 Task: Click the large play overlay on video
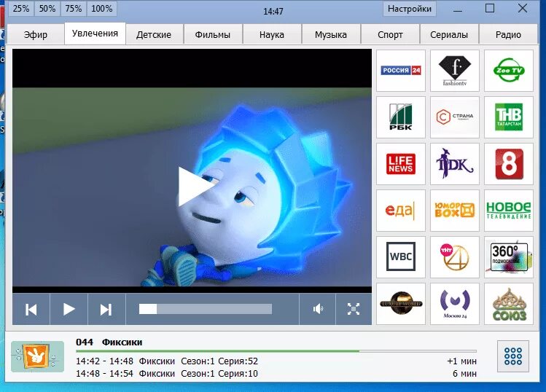[x=195, y=187]
